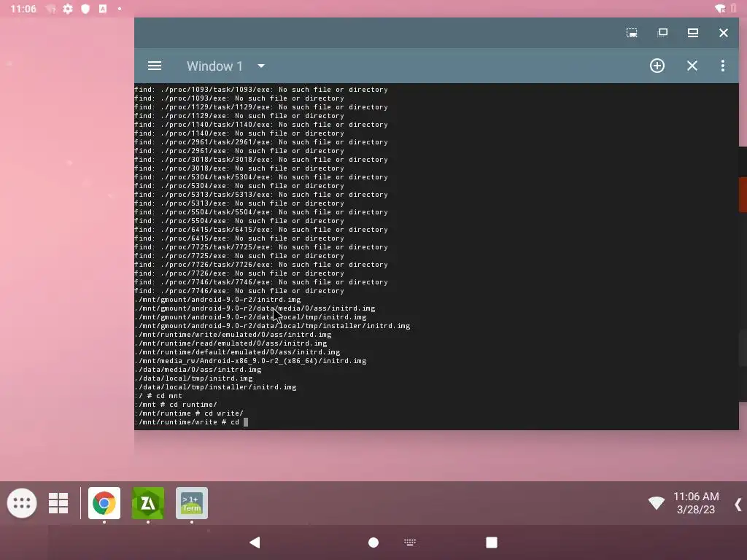Click the Window 1 title label

click(x=214, y=66)
